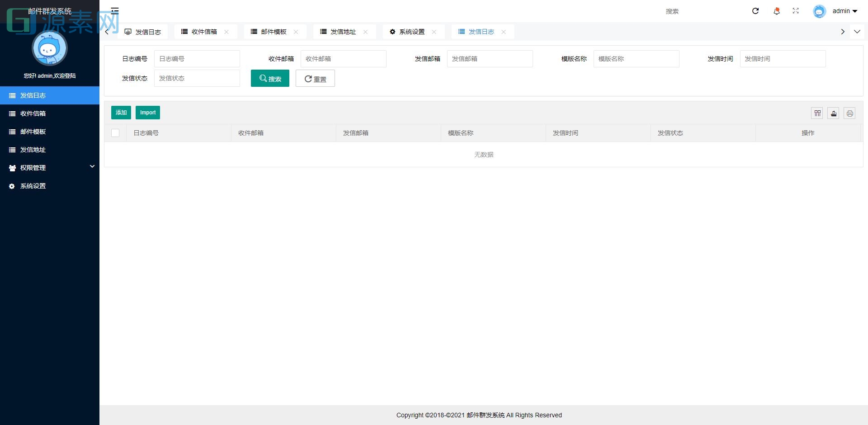Toggle the tab list collapse chevron on the right
868x425 pixels.
click(x=857, y=32)
